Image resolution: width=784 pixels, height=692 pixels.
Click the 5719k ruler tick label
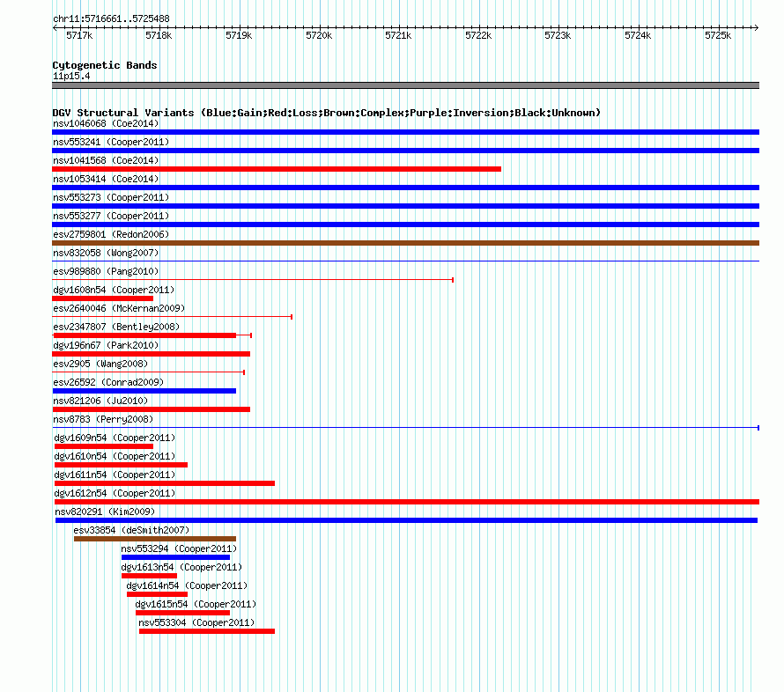point(239,35)
